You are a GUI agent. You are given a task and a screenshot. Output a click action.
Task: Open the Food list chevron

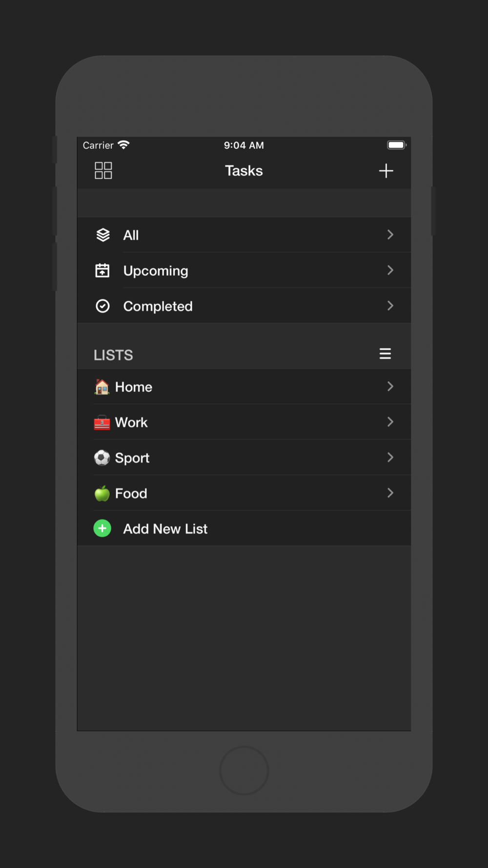pos(390,494)
